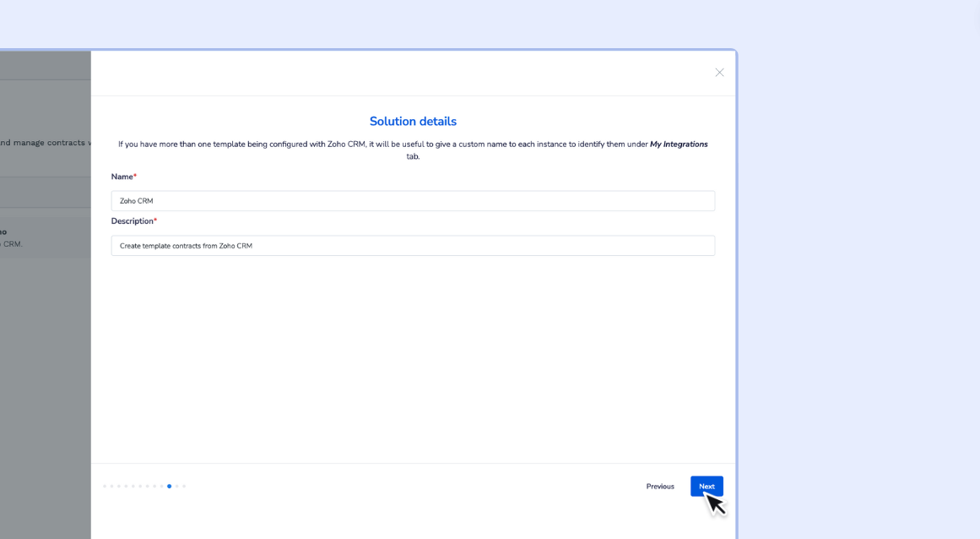Click the Solution details heading
This screenshot has width=980, height=539.
tap(413, 122)
